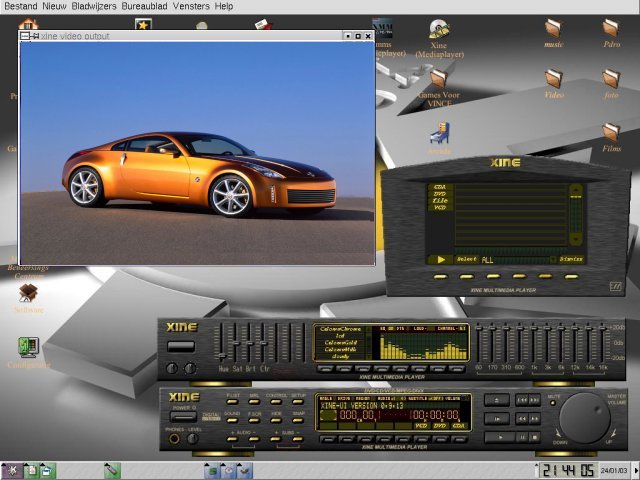Image resolution: width=640 pixels, height=480 pixels.
Task: Click playlist scroll-down arrow
Action: click(576, 238)
